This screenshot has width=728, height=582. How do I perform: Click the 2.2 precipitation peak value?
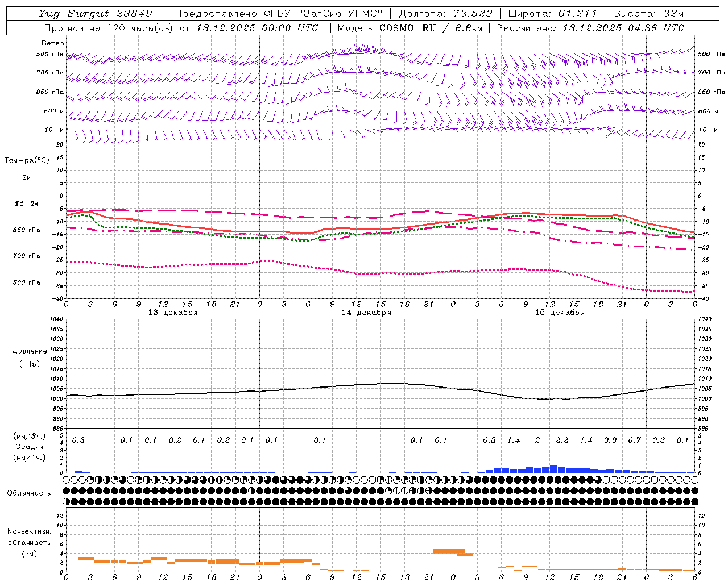pyautogui.click(x=562, y=440)
